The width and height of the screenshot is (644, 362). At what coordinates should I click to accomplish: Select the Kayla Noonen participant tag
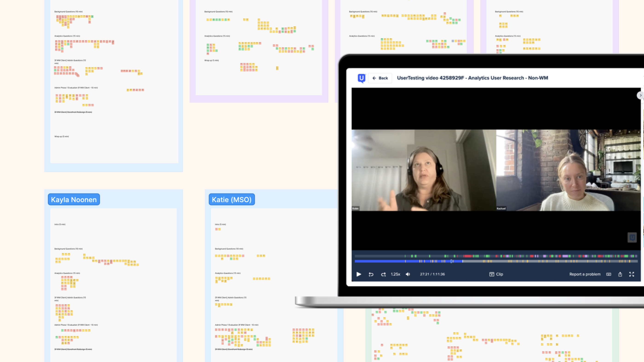point(74,199)
